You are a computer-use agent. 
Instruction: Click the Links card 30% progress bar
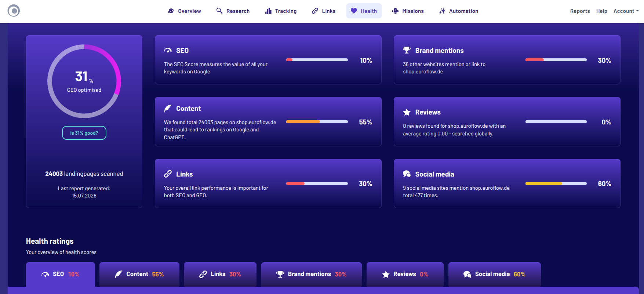point(317,183)
